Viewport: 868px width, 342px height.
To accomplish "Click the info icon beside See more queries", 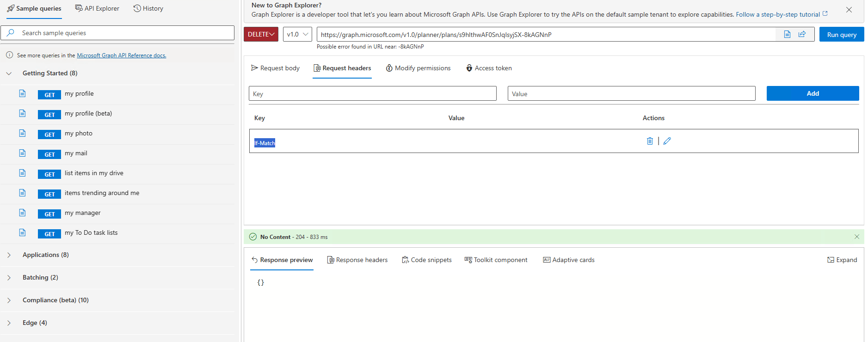I will [9, 55].
